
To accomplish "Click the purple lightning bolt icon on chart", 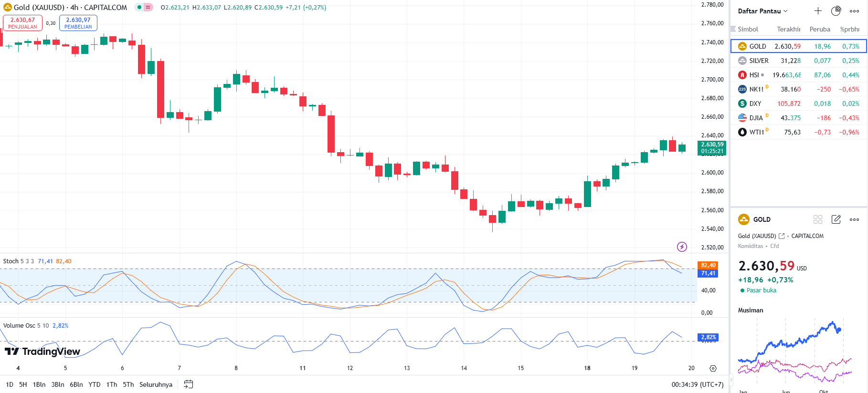I will click(682, 247).
